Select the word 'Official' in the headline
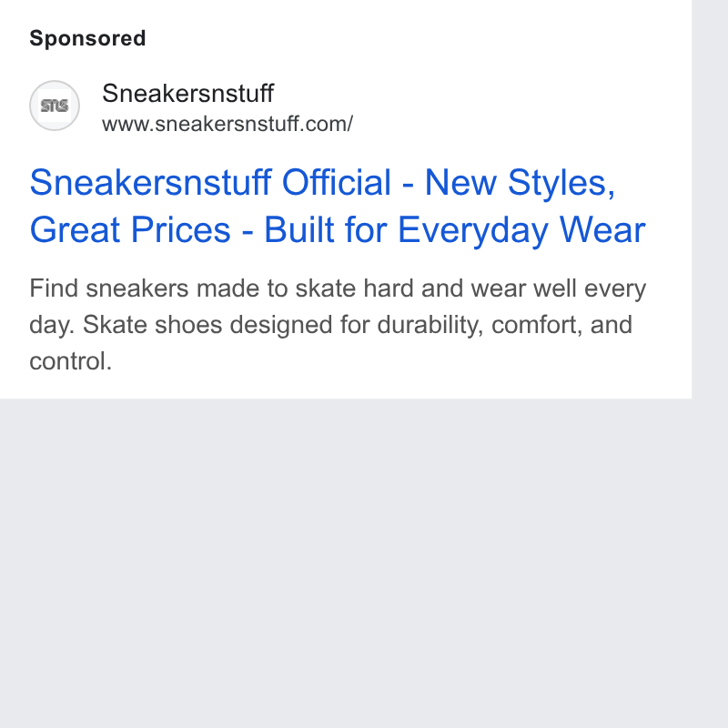The image size is (728, 728). pos(337,183)
